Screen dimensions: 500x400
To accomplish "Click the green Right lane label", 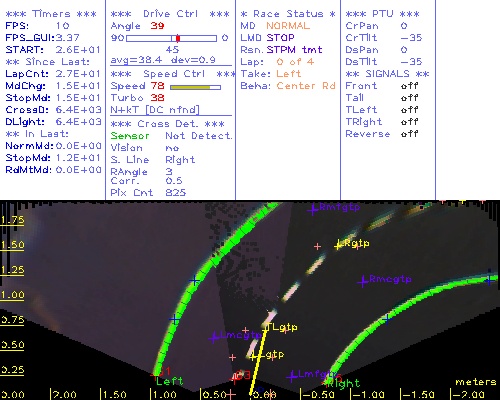I will pyautogui.click(x=345, y=383).
